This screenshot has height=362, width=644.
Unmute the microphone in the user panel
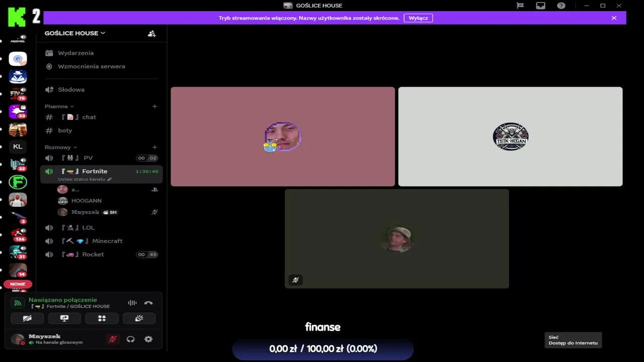[112, 339]
